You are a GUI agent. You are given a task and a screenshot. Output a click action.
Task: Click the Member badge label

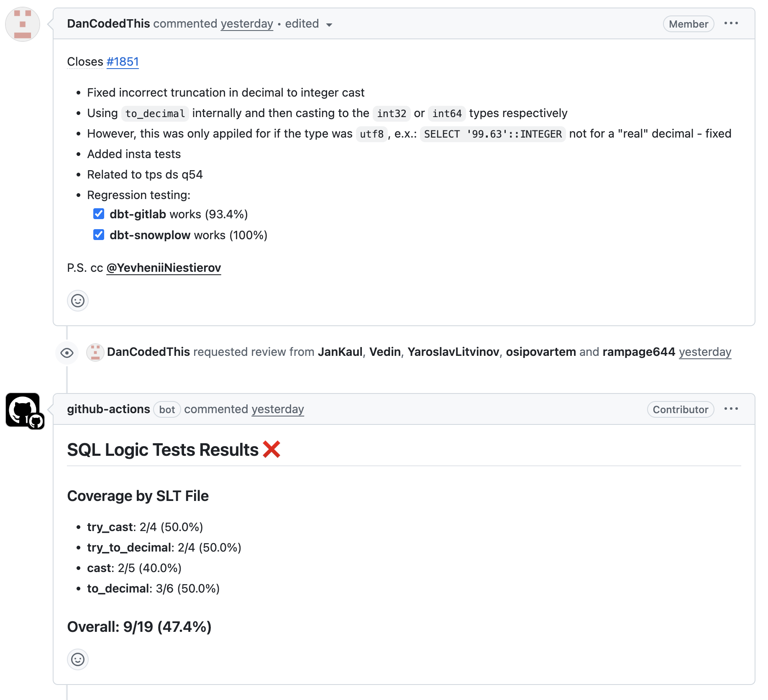coord(688,24)
